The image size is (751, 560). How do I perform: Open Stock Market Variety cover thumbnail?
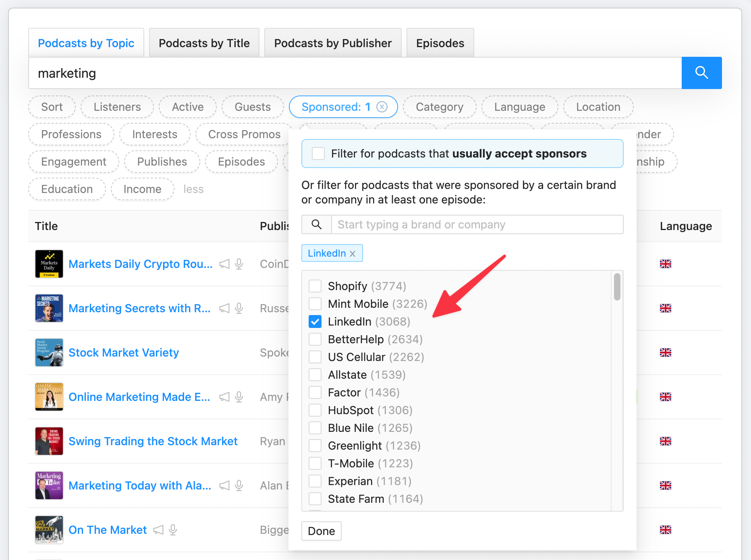[49, 353]
